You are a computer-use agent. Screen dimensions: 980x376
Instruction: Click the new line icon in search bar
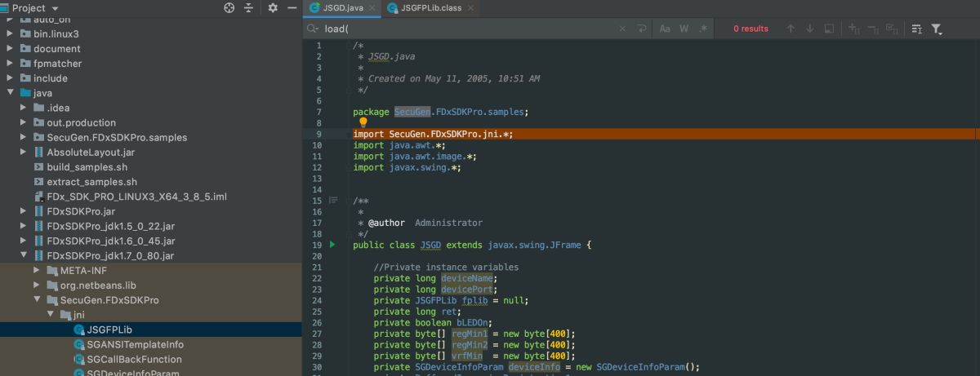642,29
